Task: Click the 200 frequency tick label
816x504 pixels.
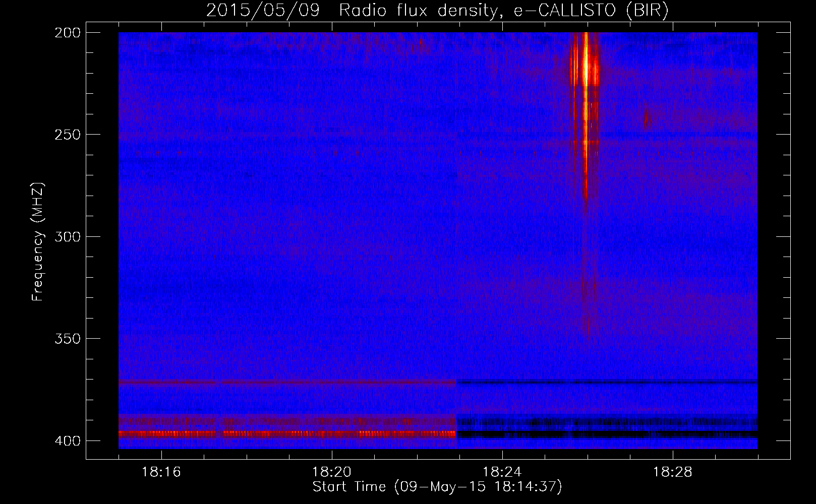Action: [68, 32]
